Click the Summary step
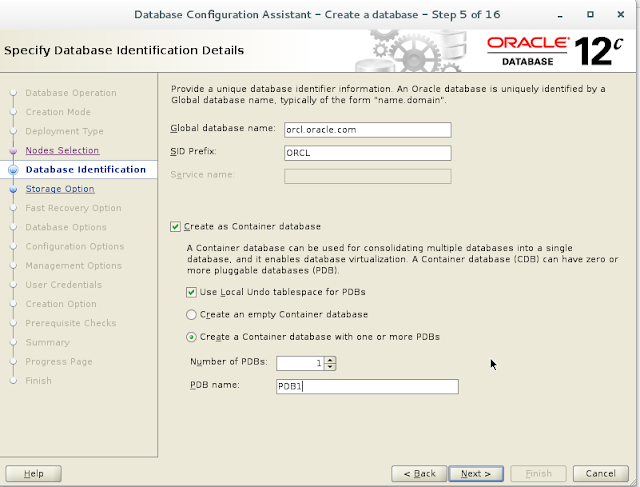 48,342
